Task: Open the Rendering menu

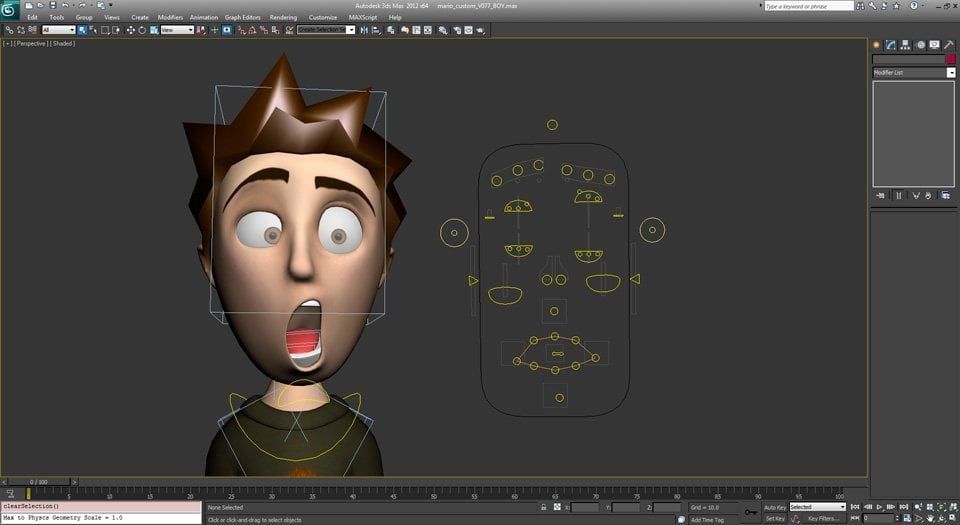Action: point(283,17)
